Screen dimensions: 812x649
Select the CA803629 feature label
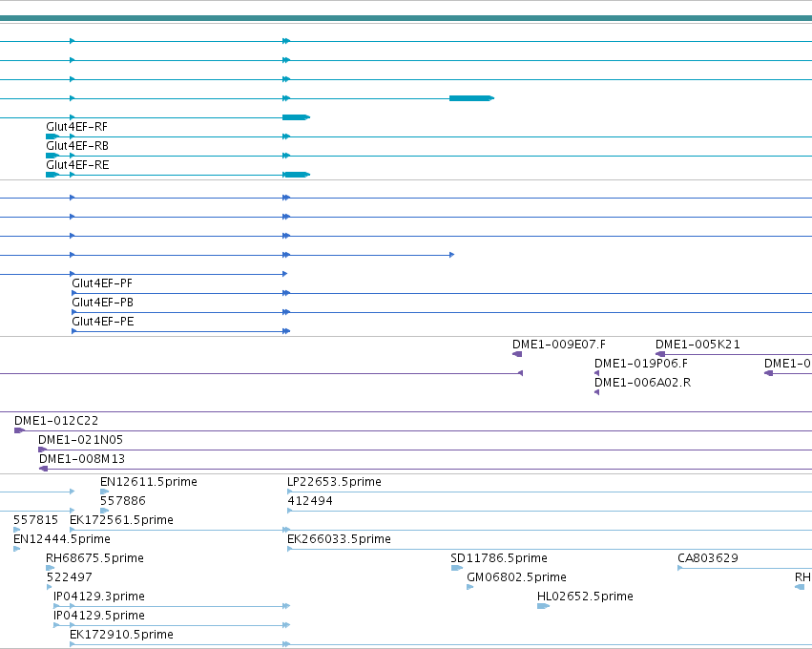coord(707,558)
